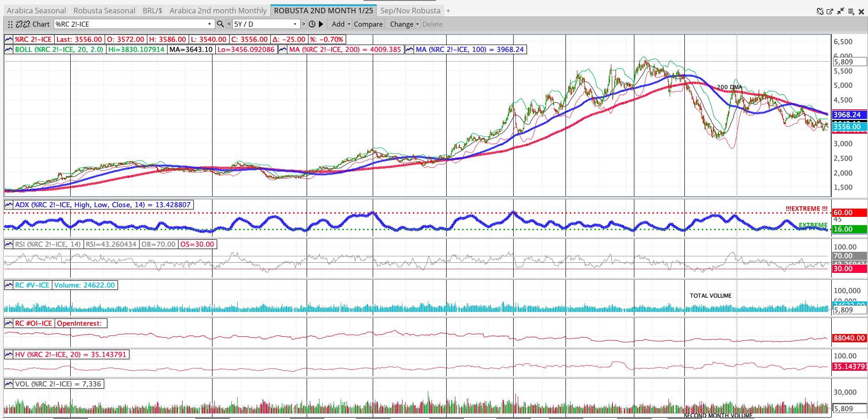Viewport: 868px width, 419px height.
Task: Click the chart icon beside MA 100 legend
Action: [x=409, y=50]
